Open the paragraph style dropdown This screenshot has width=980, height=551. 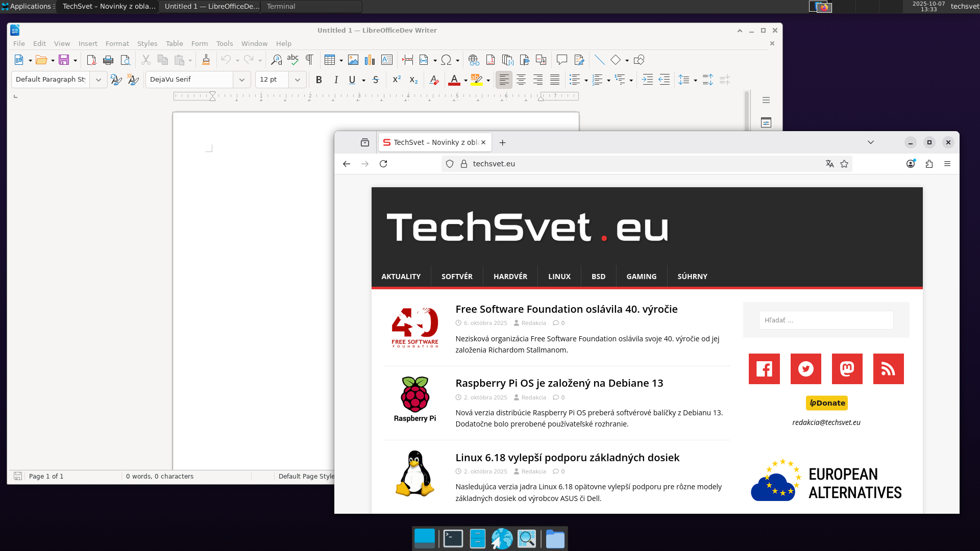pos(98,80)
